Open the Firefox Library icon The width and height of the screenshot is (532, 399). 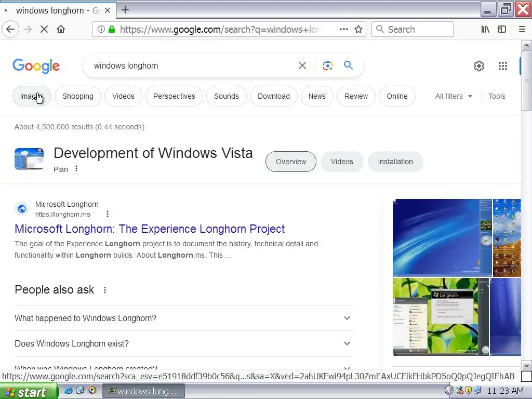click(x=485, y=29)
